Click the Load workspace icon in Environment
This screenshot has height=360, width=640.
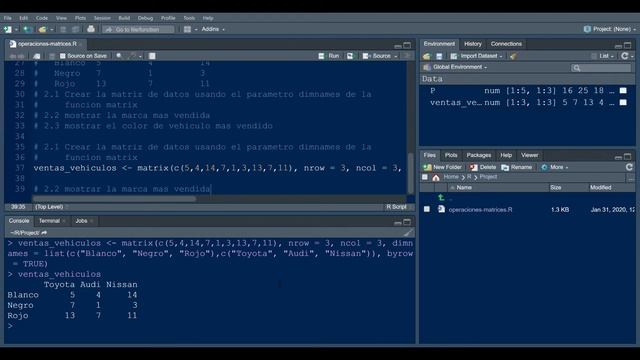point(427,56)
